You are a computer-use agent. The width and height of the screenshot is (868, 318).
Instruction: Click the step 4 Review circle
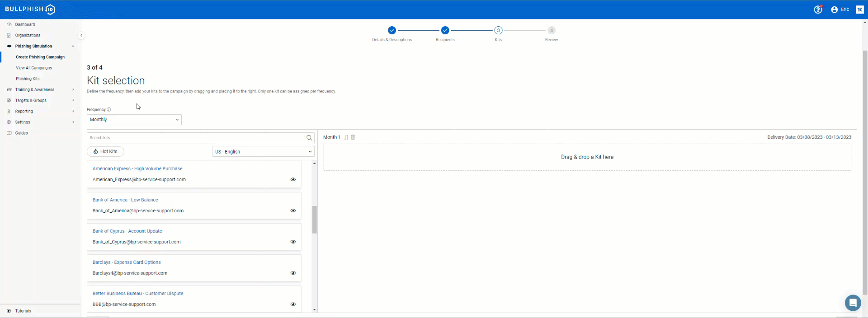tap(552, 30)
